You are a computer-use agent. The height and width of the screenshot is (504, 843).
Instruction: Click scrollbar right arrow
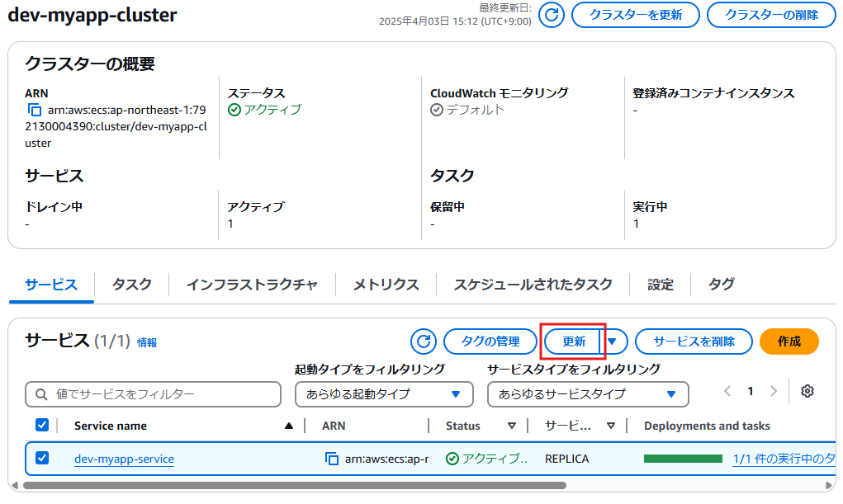click(830, 485)
